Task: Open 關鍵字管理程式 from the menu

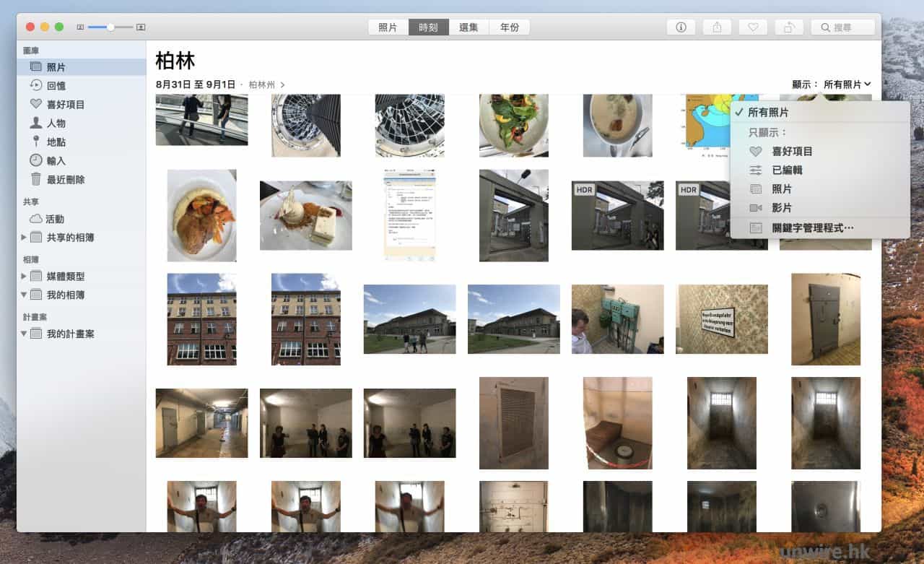Action: [812, 228]
